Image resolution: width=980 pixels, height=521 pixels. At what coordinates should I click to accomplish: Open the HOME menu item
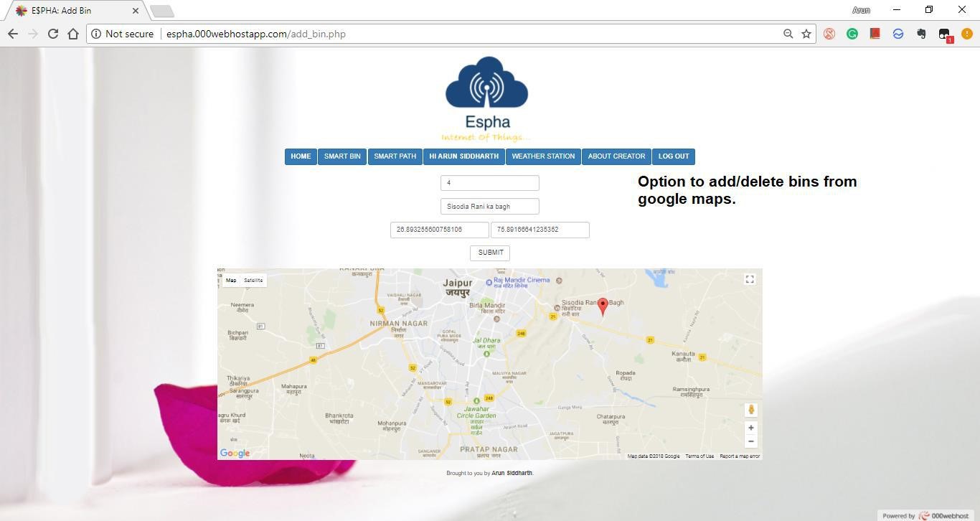pyautogui.click(x=301, y=156)
